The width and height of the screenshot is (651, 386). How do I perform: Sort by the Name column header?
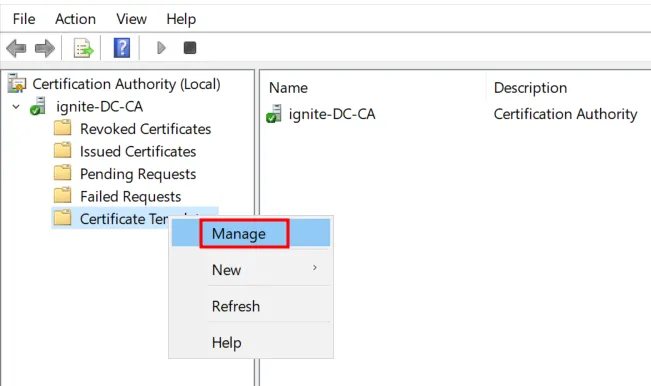point(289,88)
